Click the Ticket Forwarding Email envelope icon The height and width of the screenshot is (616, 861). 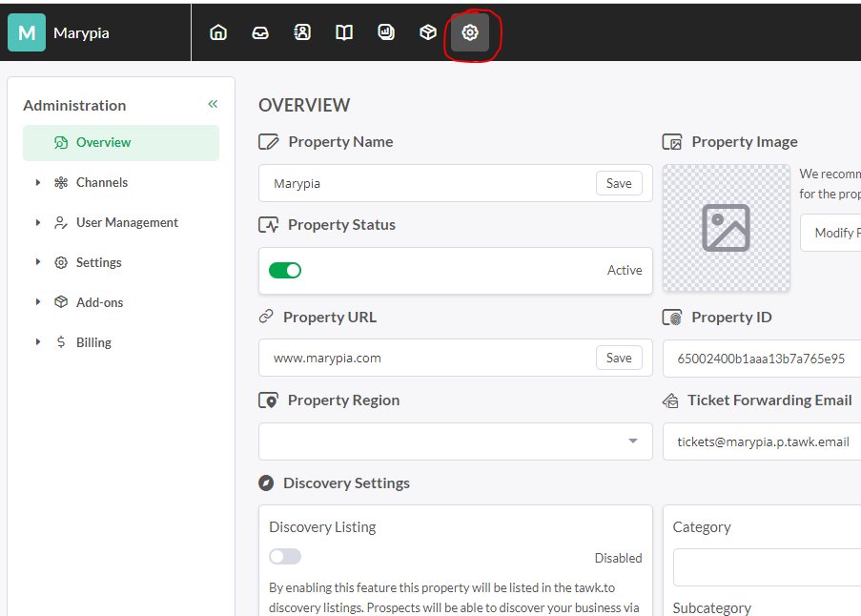(x=670, y=400)
